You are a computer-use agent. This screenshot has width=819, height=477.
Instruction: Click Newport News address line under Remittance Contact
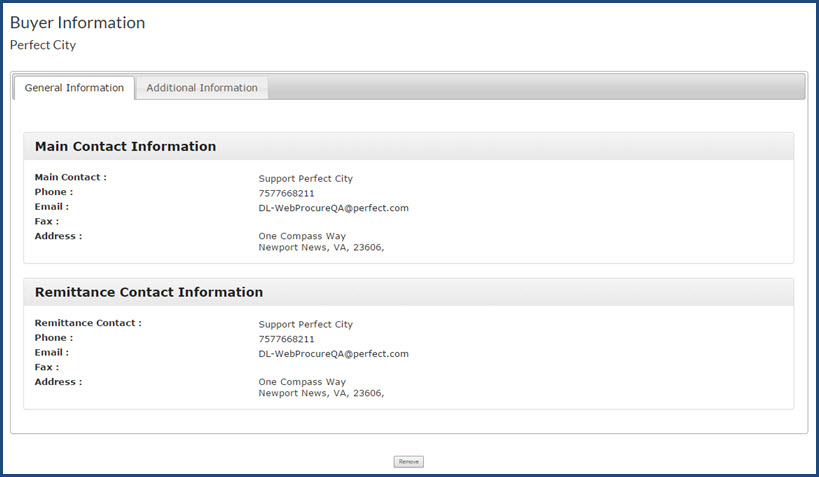pyautogui.click(x=321, y=393)
